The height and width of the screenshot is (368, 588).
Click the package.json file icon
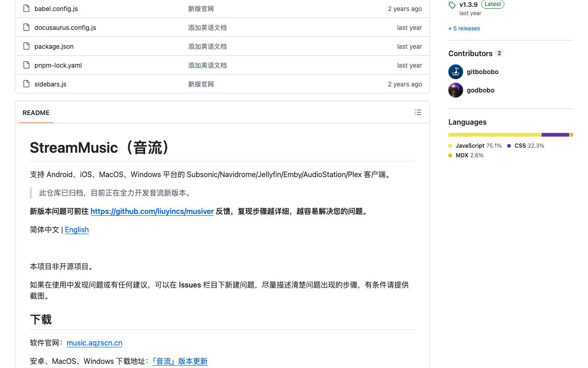click(27, 46)
